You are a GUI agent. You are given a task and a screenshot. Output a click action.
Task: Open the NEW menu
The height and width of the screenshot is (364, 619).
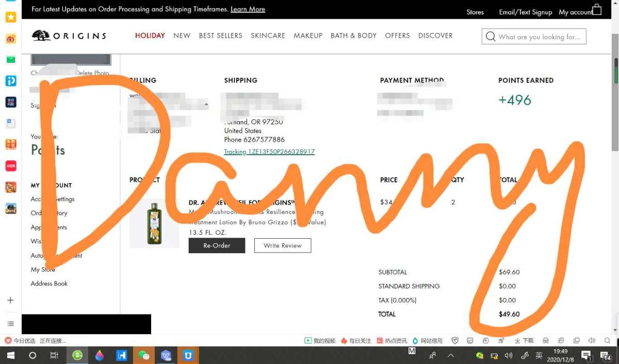pos(182,36)
